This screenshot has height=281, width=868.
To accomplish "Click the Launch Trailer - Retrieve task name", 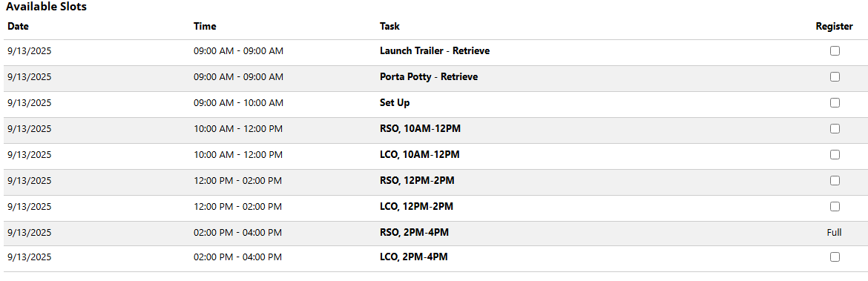I will 435,51.
